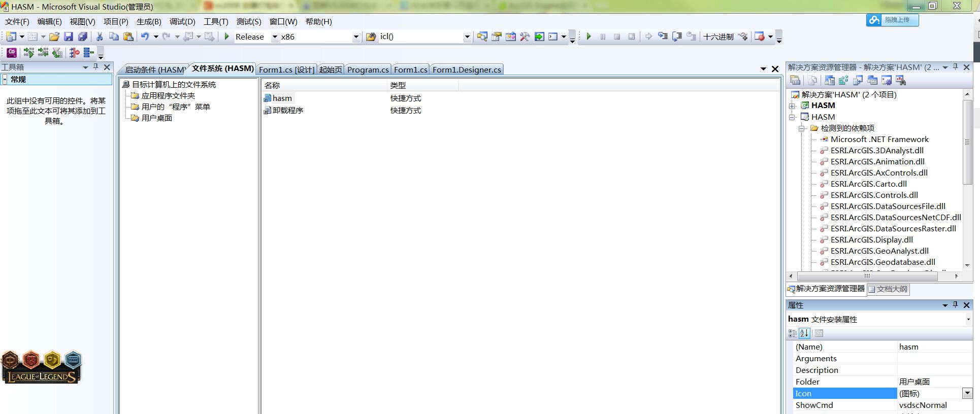The image size is (980, 414).
Task: Select 用户桌面 folder in tree
Action: (x=157, y=118)
